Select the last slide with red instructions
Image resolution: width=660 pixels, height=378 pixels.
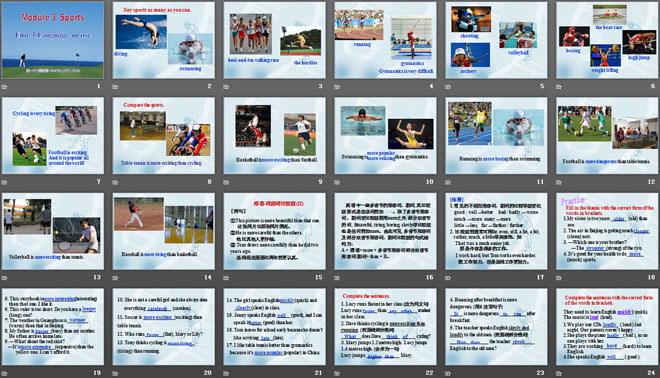click(x=607, y=327)
